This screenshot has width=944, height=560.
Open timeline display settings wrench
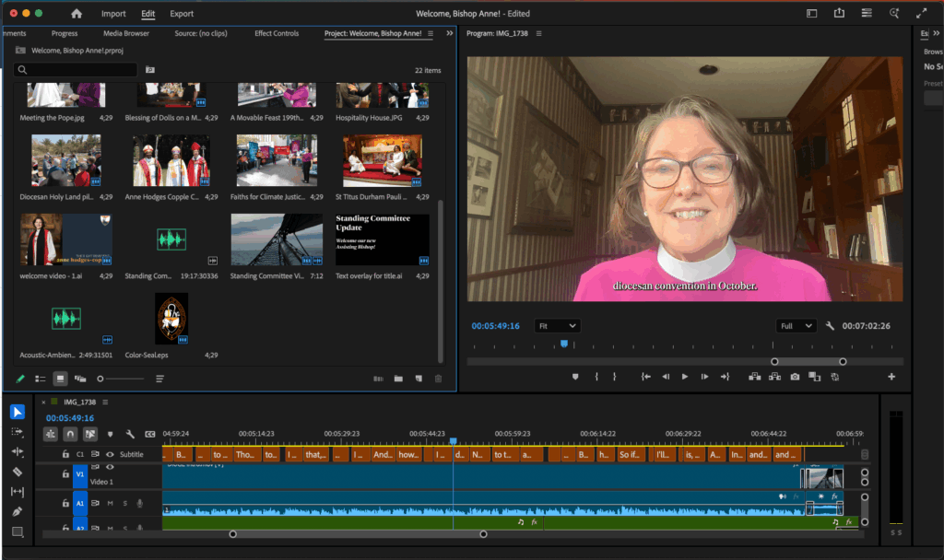(129, 434)
